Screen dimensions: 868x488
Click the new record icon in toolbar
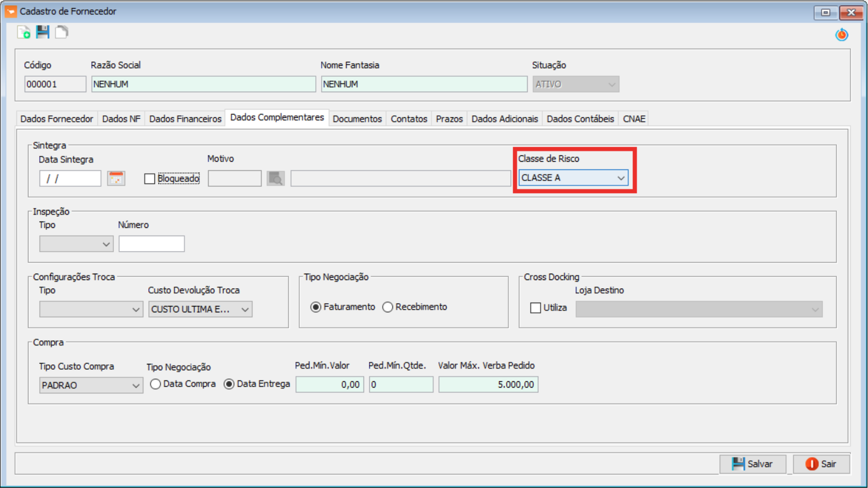click(24, 32)
